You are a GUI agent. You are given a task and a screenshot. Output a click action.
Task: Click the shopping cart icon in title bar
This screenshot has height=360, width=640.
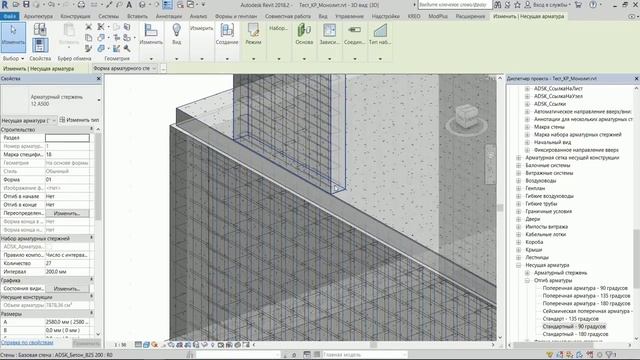coord(578,5)
